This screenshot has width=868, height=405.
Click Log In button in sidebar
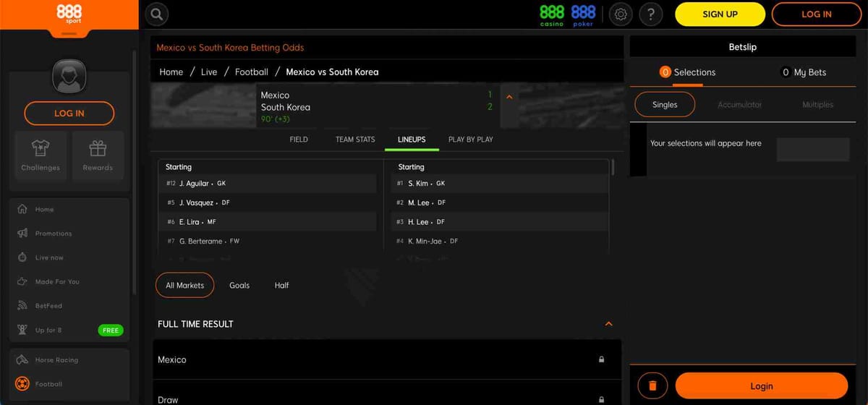[69, 113]
